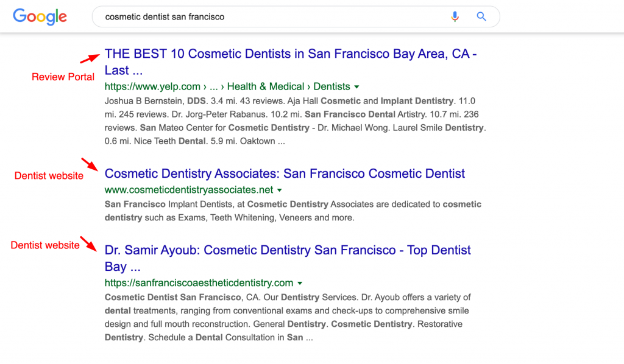The width and height of the screenshot is (624, 364).
Task: Expand dropdown arrow beside yelp.com URL
Action: [x=356, y=86]
